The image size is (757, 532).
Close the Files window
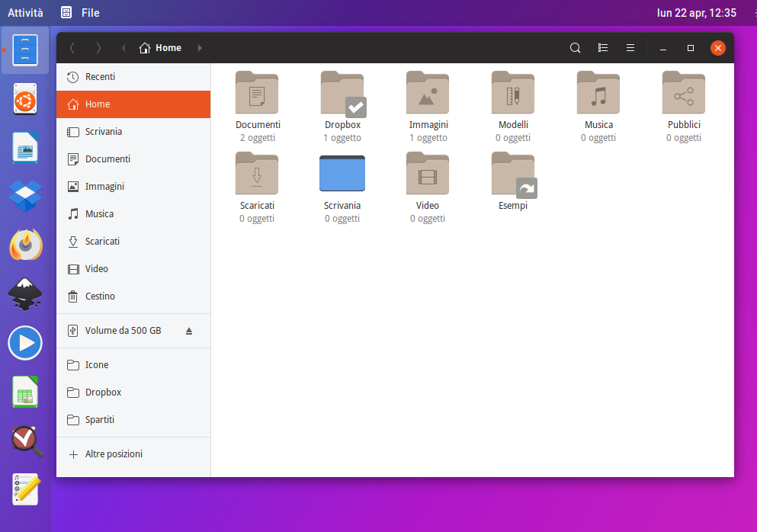tap(718, 48)
